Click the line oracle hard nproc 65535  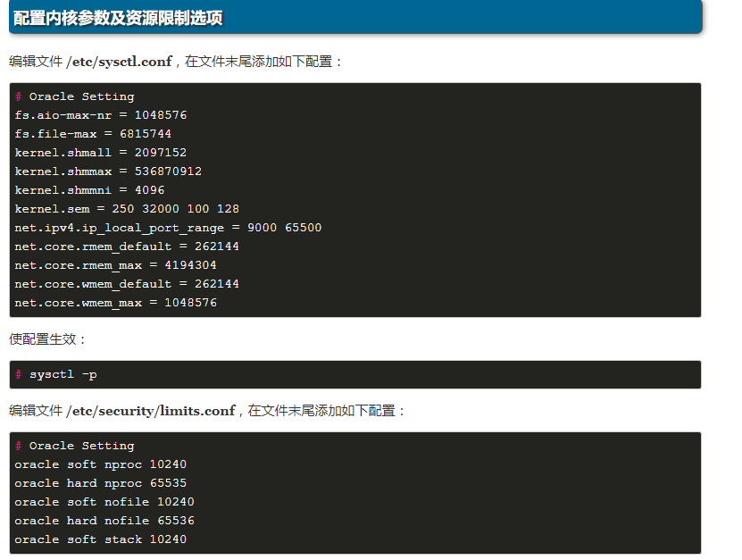pyautogui.click(x=101, y=483)
